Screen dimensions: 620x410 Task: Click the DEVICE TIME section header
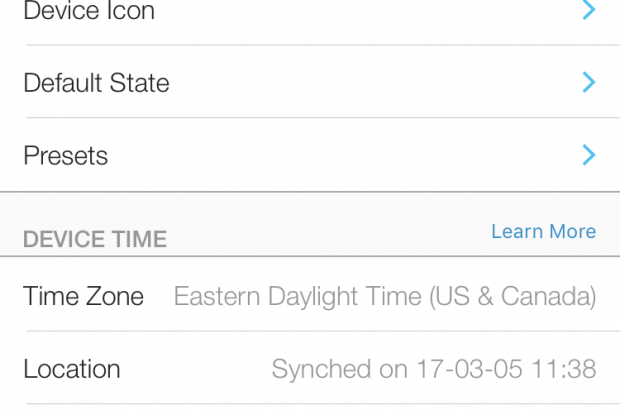pos(95,239)
